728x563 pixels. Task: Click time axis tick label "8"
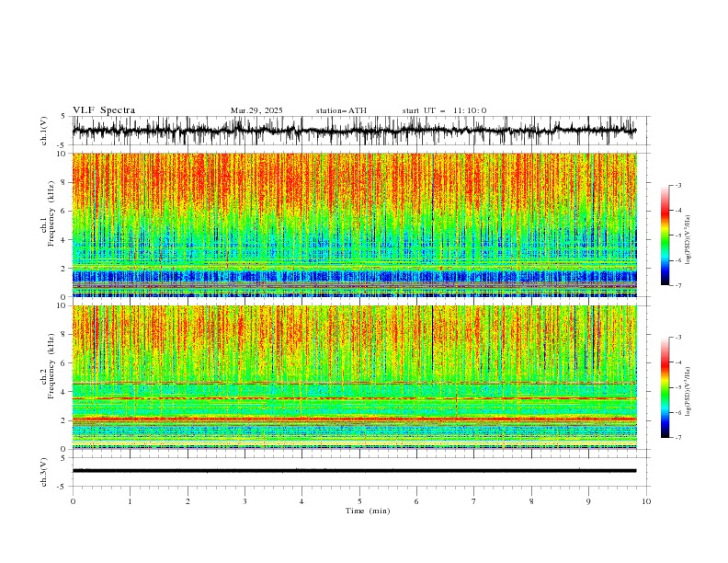coord(531,501)
